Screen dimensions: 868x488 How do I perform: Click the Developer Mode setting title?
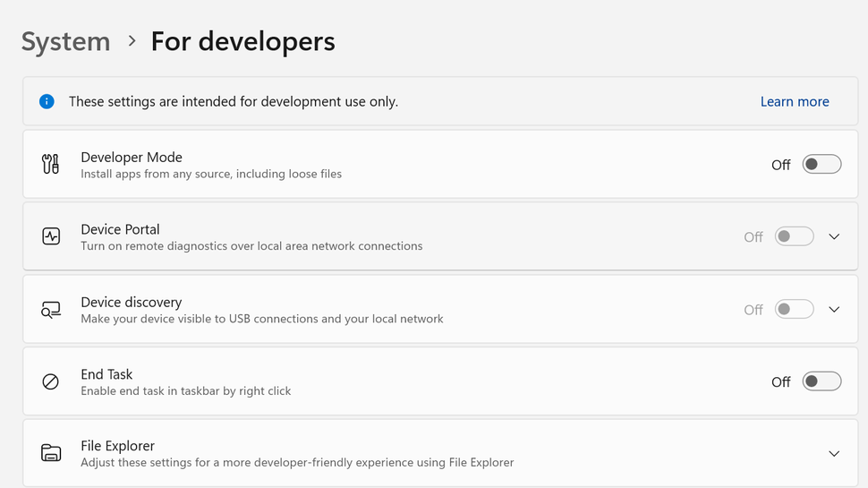(132, 157)
